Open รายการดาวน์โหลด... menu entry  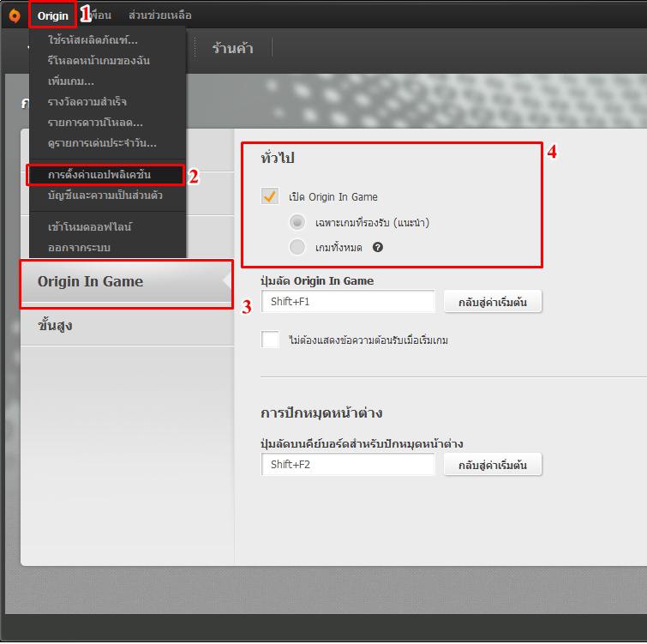pos(107,123)
